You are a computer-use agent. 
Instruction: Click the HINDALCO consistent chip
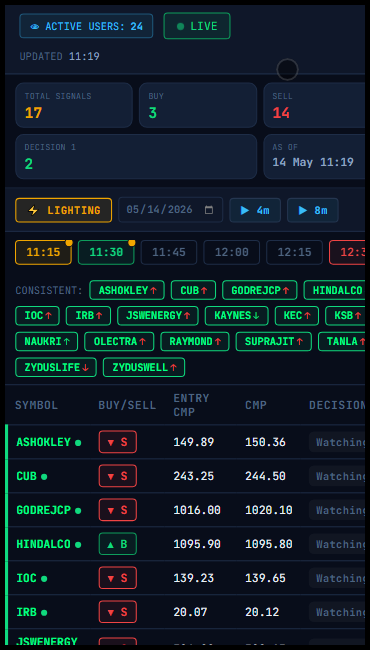tap(334, 290)
